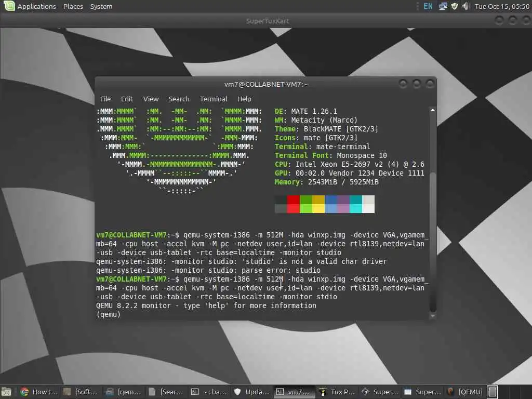Open the Applications menu
The image size is (532, 399).
(x=37, y=6)
